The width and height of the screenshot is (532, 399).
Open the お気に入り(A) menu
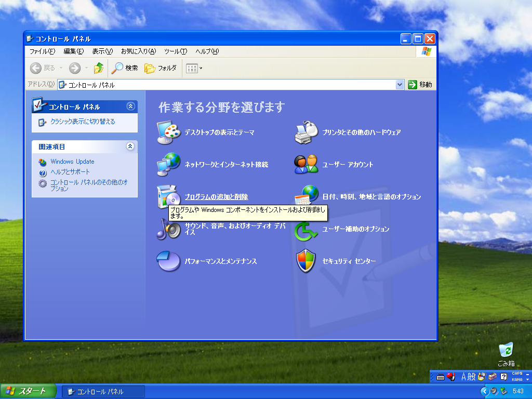point(138,51)
